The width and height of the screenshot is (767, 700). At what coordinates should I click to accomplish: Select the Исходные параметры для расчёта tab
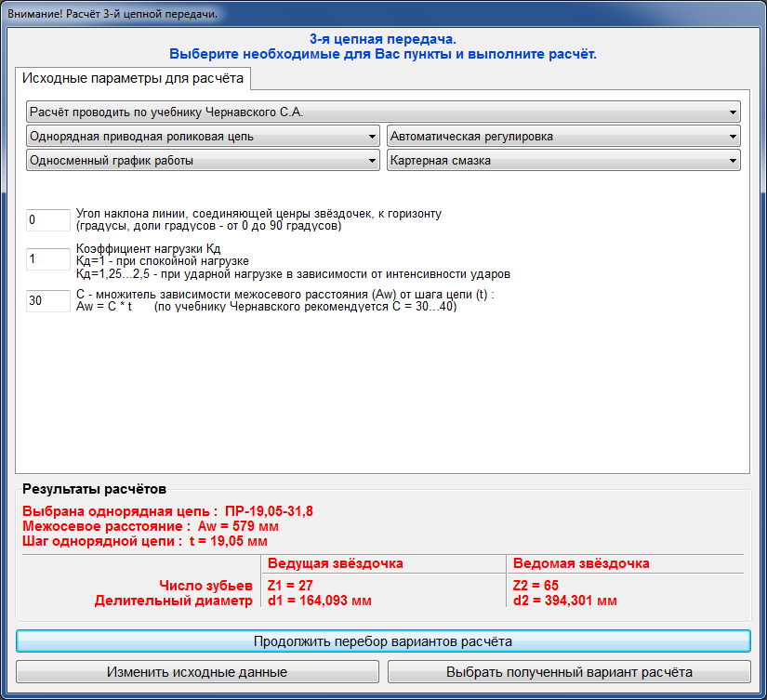pos(133,78)
